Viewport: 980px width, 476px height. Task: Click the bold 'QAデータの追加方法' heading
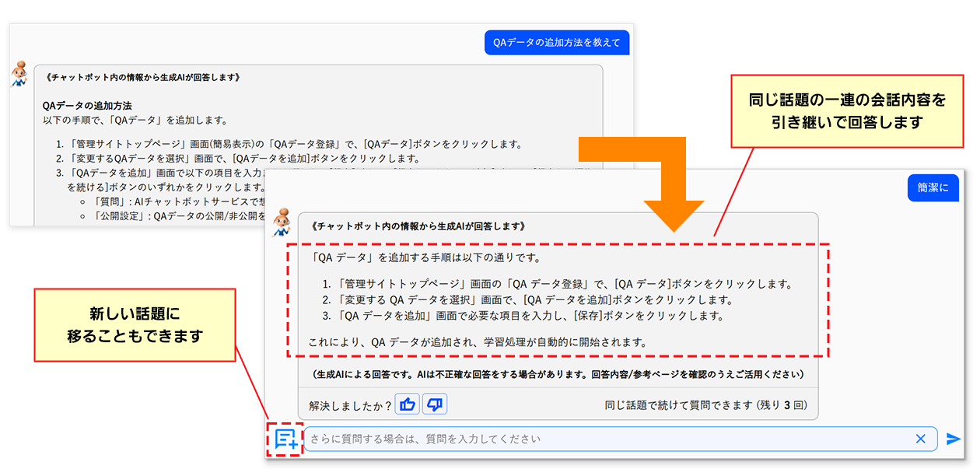tap(87, 105)
